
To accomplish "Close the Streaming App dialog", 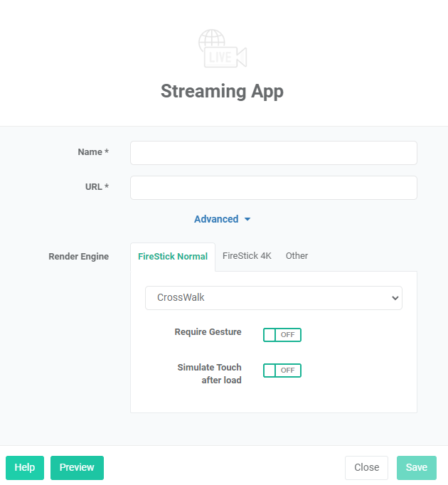I will click(x=367, y=467).
